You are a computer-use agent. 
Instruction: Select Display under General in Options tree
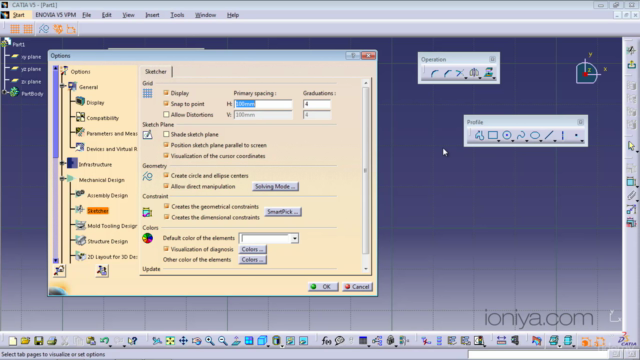click(95, 102)
